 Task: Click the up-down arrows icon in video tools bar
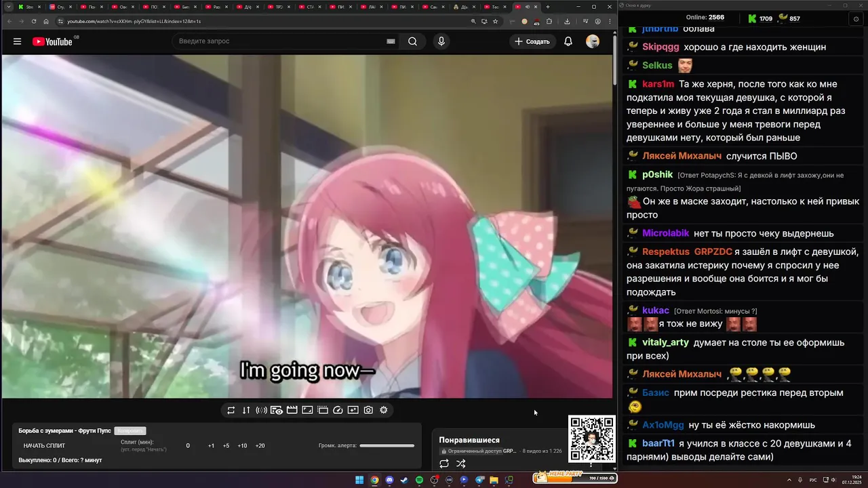pyautogui.click(x=246, y=410)
